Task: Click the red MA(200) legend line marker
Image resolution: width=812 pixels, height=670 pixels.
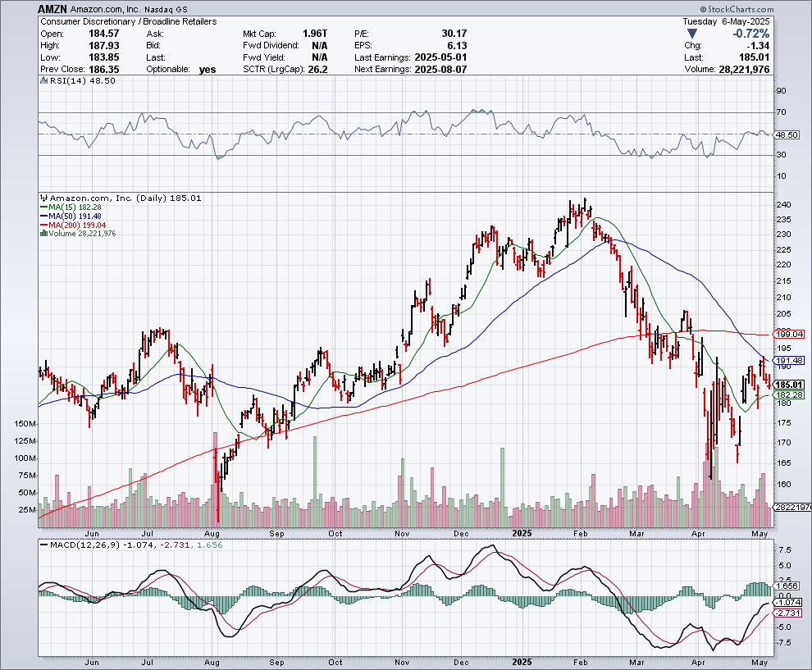Action: click(44, 226)
